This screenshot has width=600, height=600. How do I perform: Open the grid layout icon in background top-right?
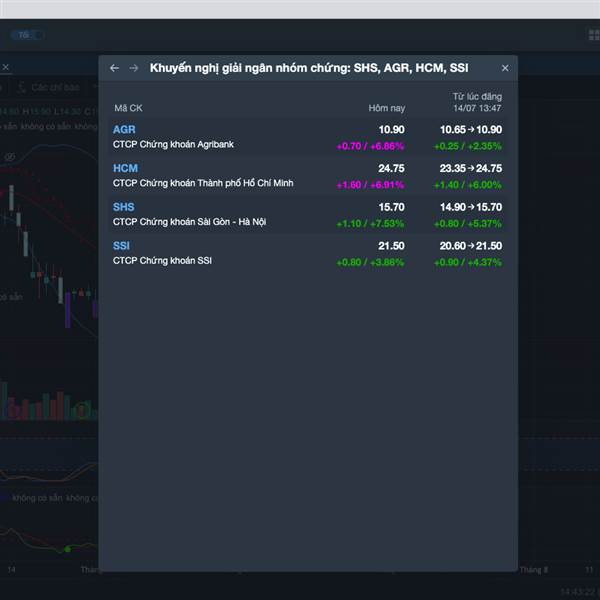pyautogui.click(x=594, y=35)
